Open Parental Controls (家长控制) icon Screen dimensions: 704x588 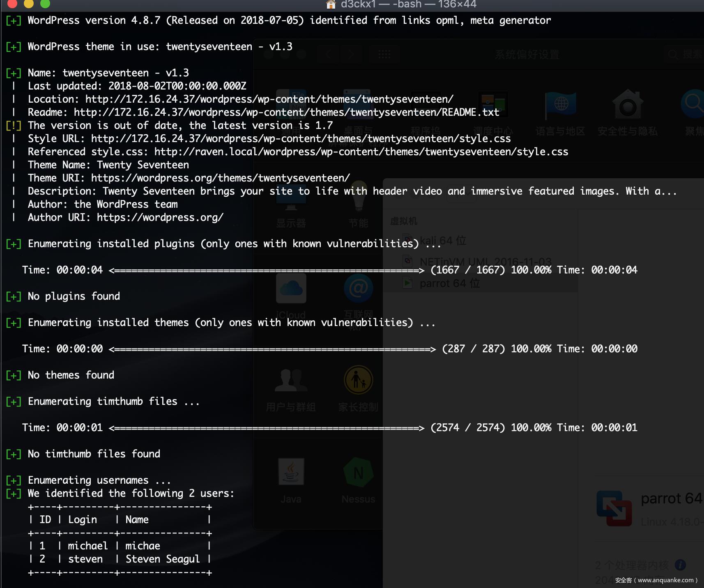pos(358,381)
